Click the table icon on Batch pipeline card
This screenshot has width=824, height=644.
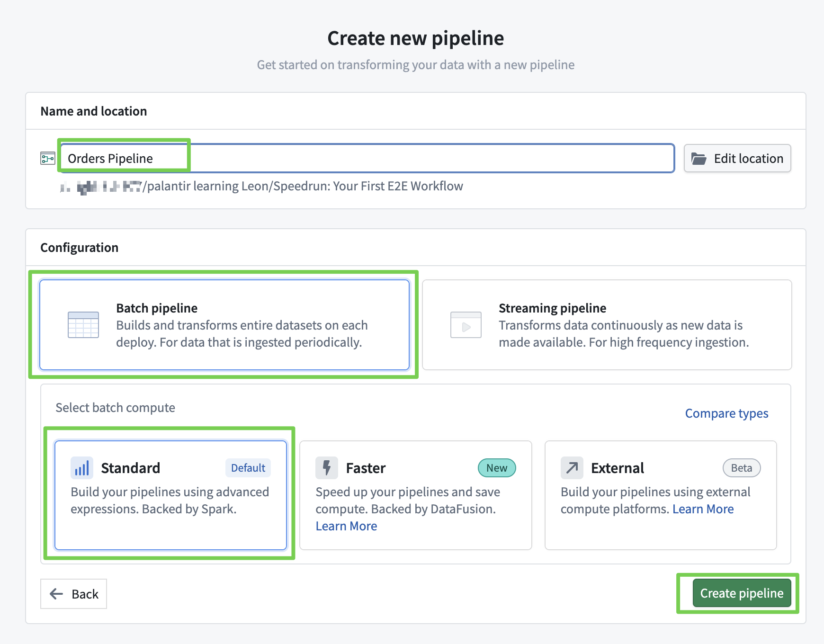pyautogui.click(x=83, y=325)
